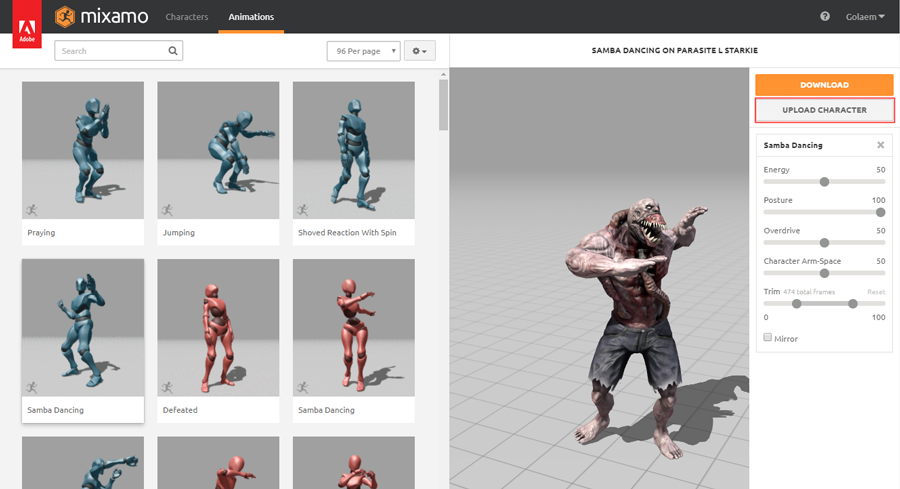The image size is (900, 489).
Task: Enable the Mirror checkbox
Action: tap(767, 337)
